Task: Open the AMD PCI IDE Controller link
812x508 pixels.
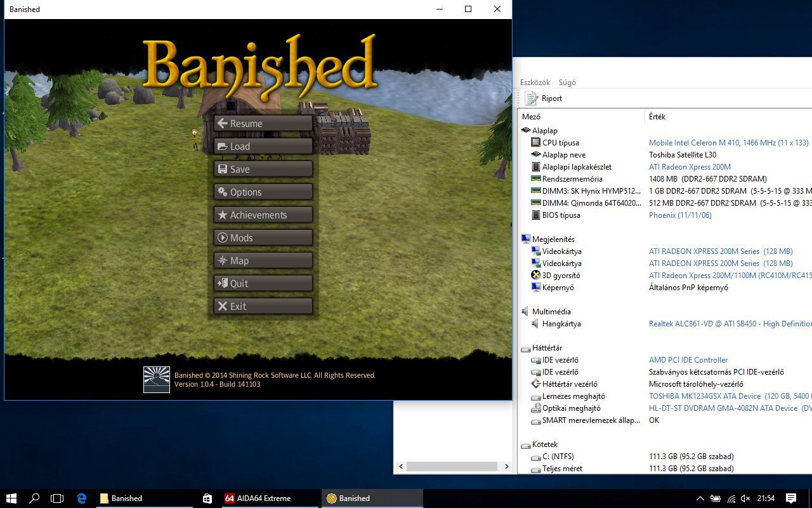Action: pos(688,360)
